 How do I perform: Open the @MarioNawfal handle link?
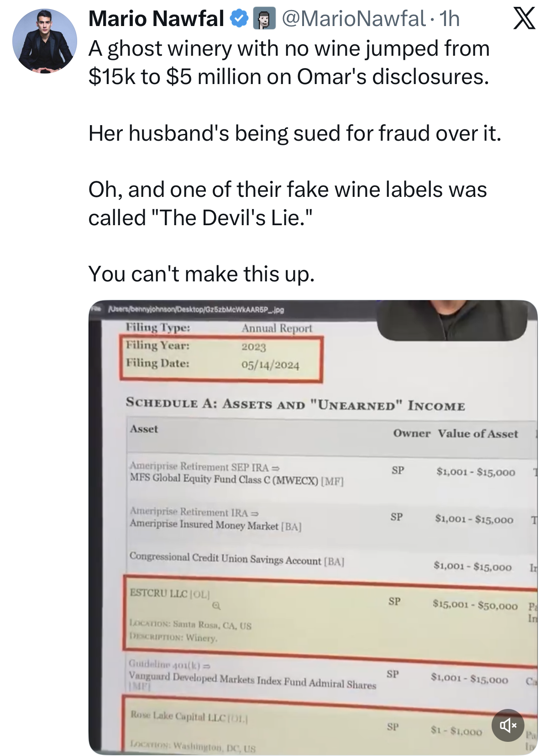pyautogui.click(x=354, y=19)
